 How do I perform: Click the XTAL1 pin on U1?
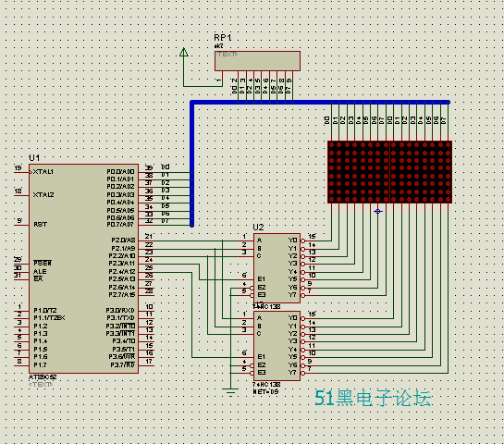tap(43, 172)
